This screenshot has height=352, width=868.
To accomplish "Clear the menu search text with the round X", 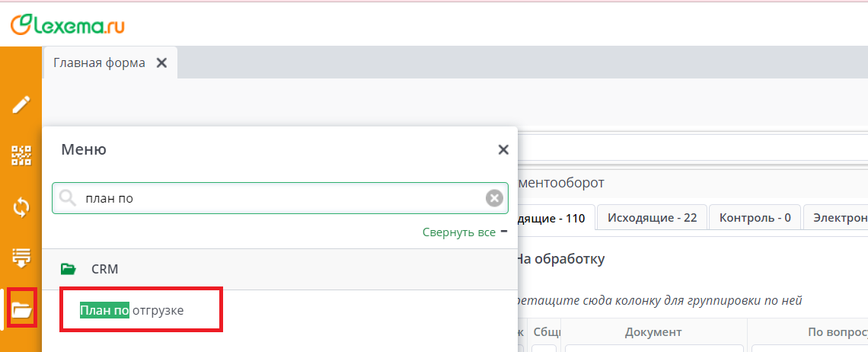I will 494,199.
